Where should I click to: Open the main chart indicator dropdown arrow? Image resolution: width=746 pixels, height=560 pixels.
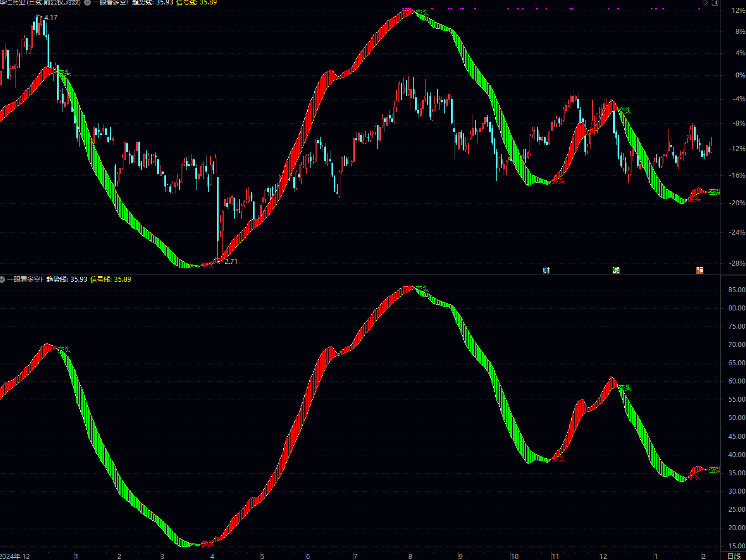87,3
